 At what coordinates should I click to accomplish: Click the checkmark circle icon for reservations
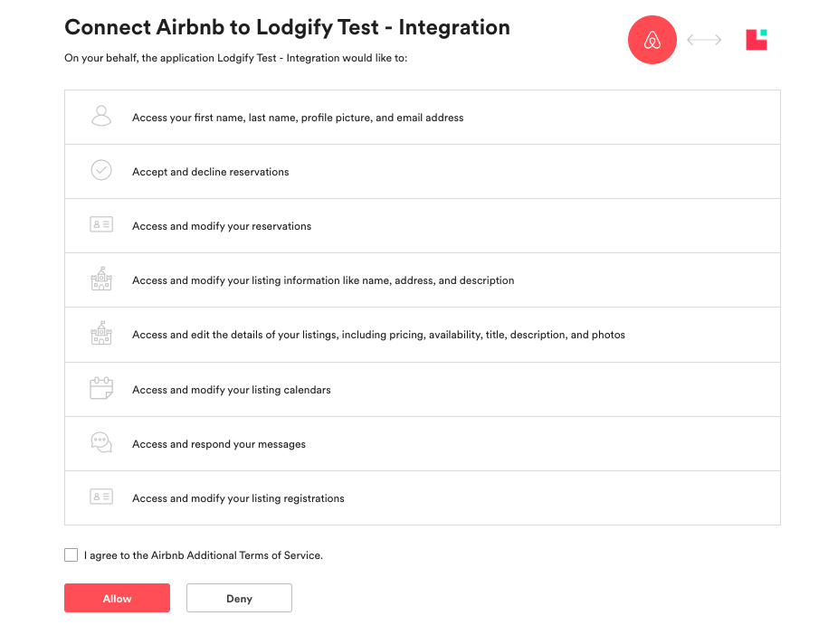point(101,170)
